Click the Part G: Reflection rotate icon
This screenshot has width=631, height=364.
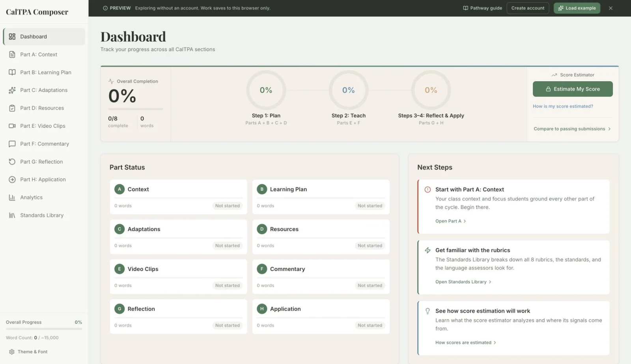pyautogui.click(x=12, y=162)
